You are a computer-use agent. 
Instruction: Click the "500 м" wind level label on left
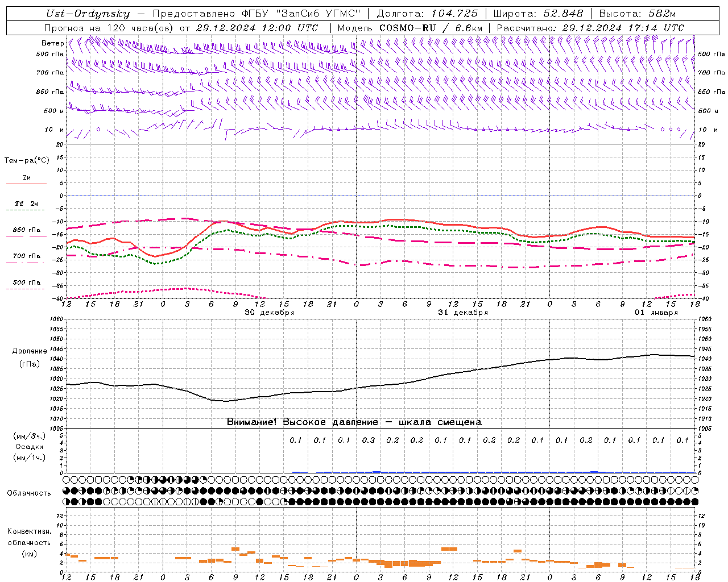pos(55,111)
